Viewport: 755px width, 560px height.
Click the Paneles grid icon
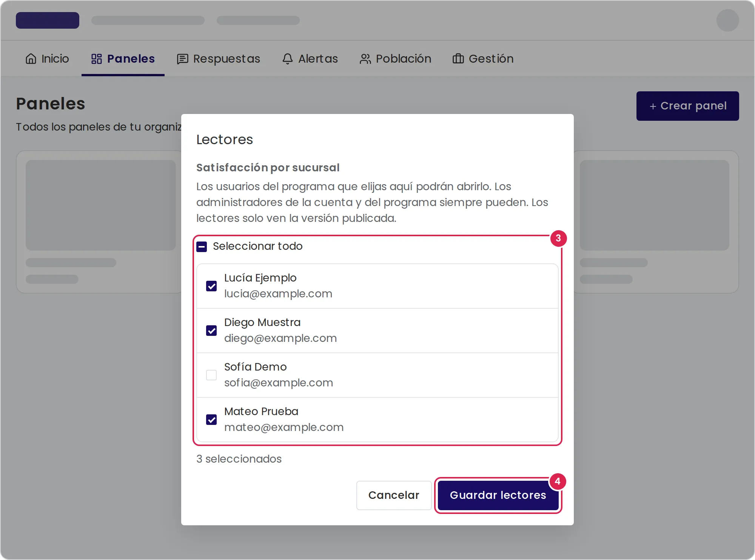[97, 59]
